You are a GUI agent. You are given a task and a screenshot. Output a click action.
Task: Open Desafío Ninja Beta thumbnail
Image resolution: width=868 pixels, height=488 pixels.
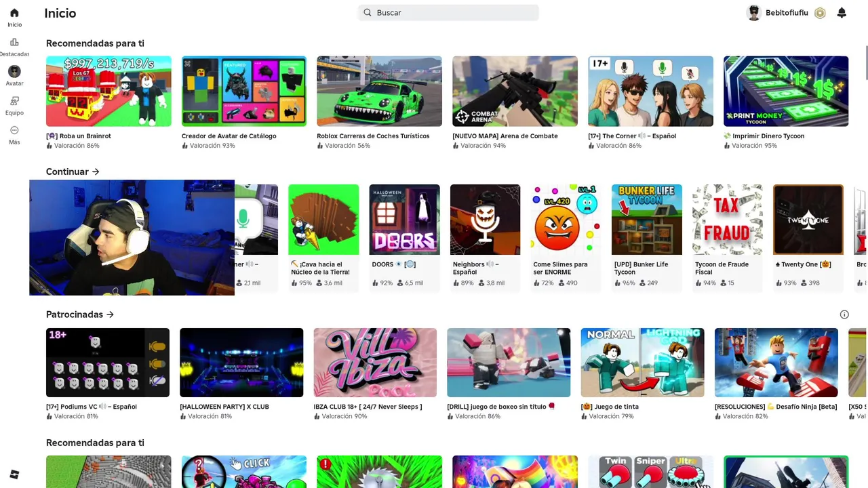[x=776, y=363]
